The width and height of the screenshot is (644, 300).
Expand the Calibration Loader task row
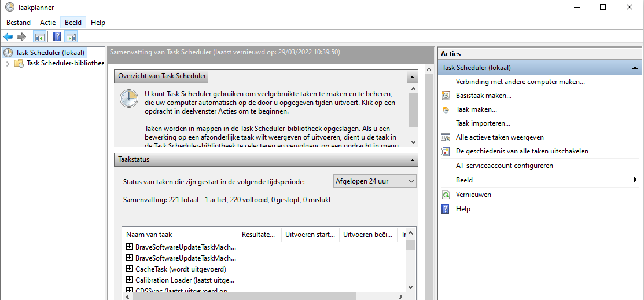(130, 280)
